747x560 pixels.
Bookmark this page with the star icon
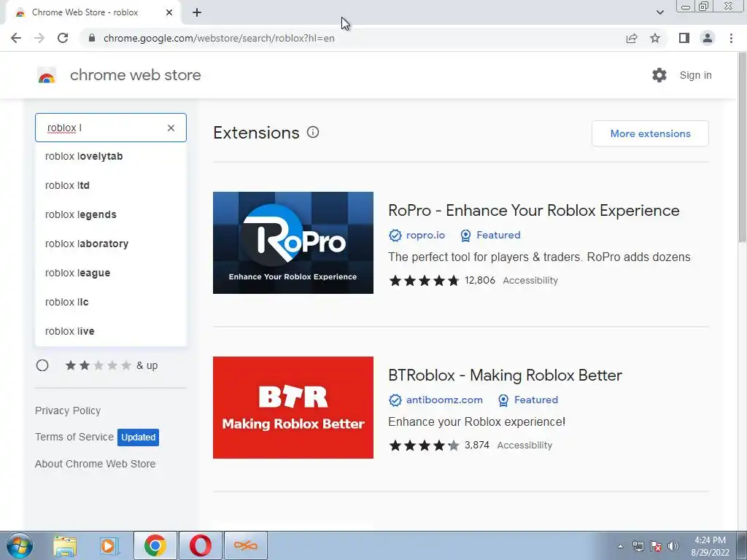655,38
